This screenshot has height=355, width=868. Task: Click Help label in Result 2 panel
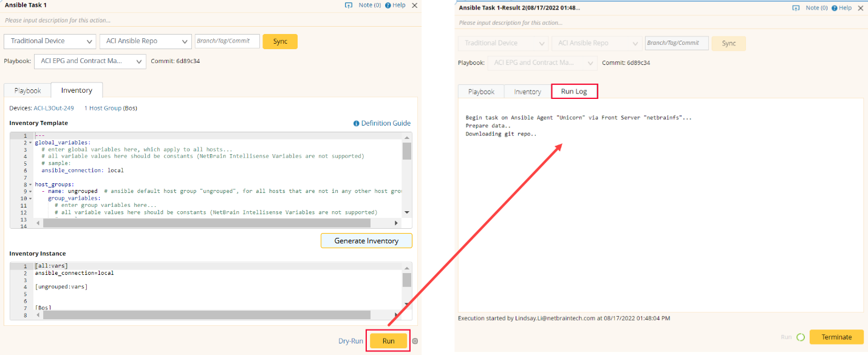846,8
